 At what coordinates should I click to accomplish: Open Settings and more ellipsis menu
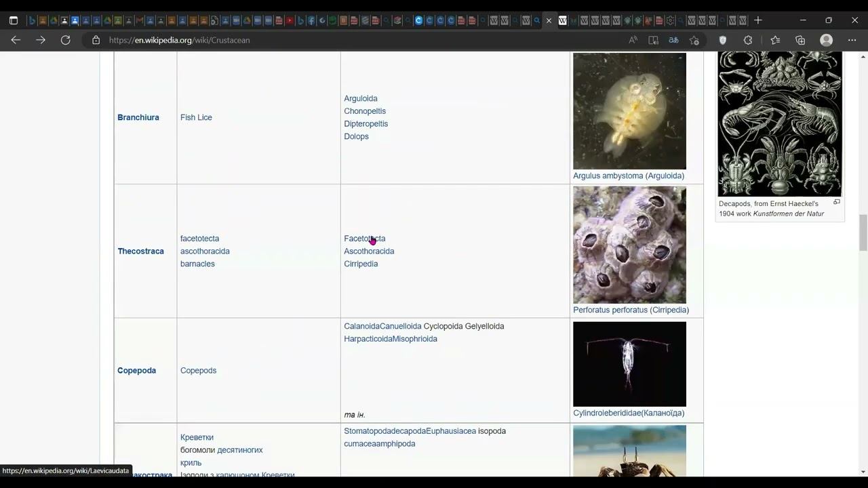click(x=852, y=40)
